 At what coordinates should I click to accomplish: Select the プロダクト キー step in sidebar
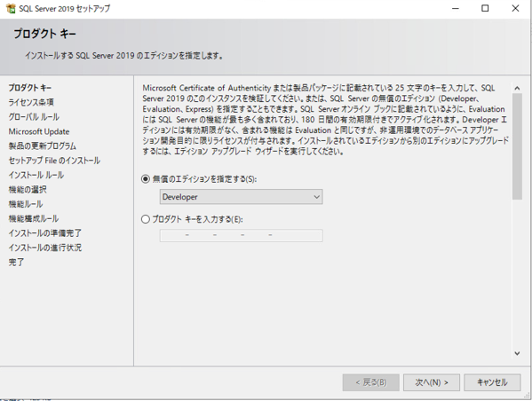tap(30, 88)
